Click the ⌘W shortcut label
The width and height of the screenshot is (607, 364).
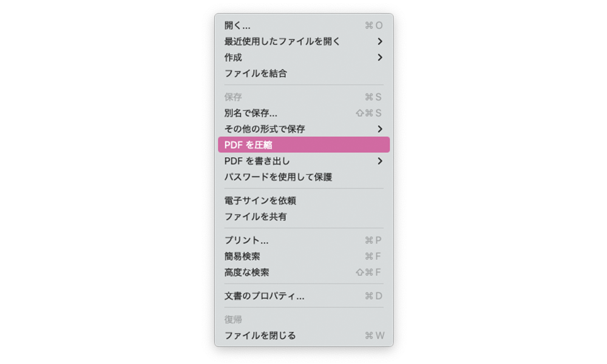375,335
